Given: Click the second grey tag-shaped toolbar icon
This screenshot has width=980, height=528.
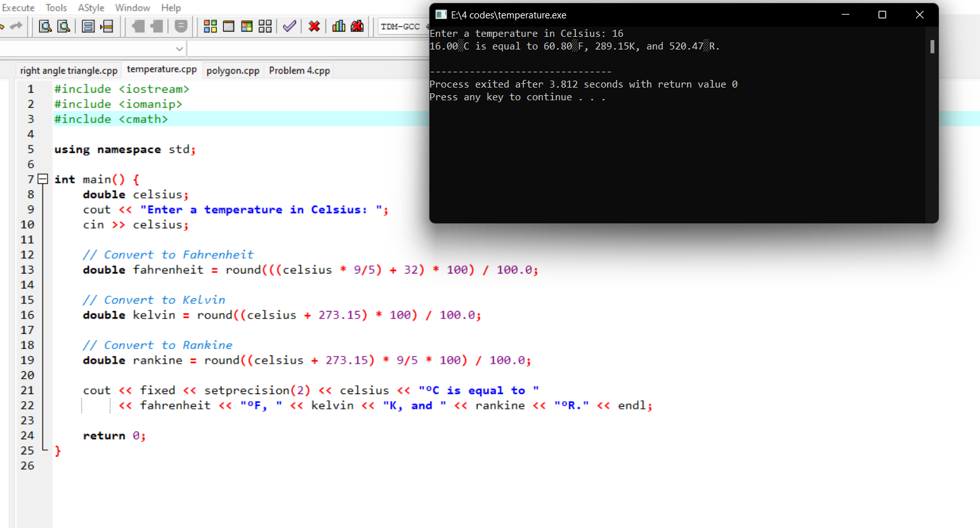Looking at the screenshot, I should pyautogui.click(x=157, y=26).
